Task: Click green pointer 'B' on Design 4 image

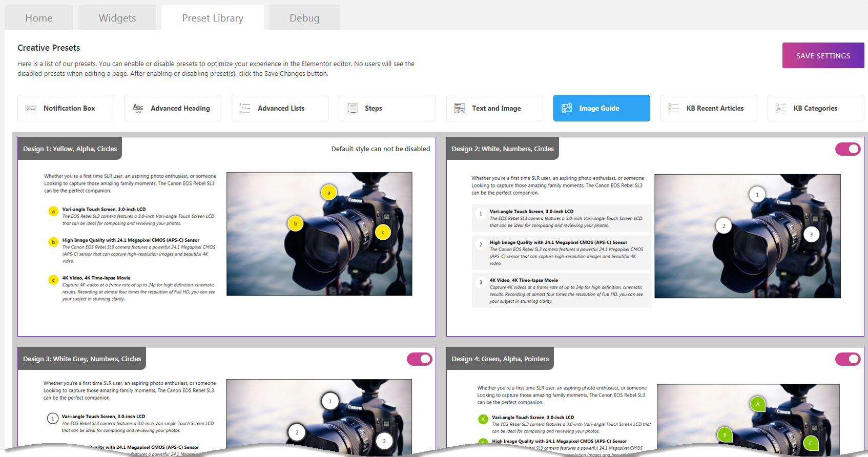Action: click(724, 435)
